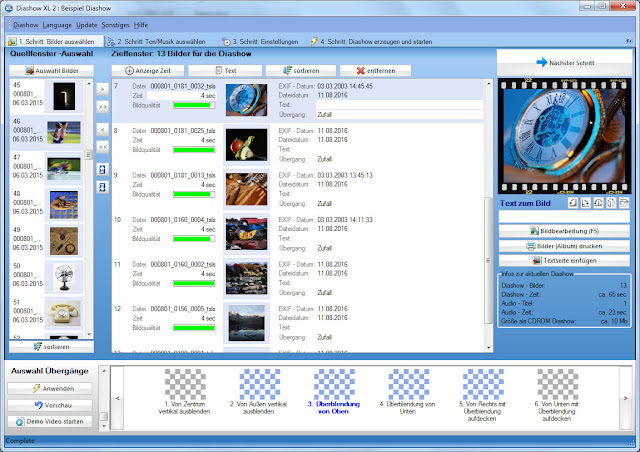Remove all images with the << button
Image resolution: width=640 pixels, height=452 pixels.
[x=102, y=147]
